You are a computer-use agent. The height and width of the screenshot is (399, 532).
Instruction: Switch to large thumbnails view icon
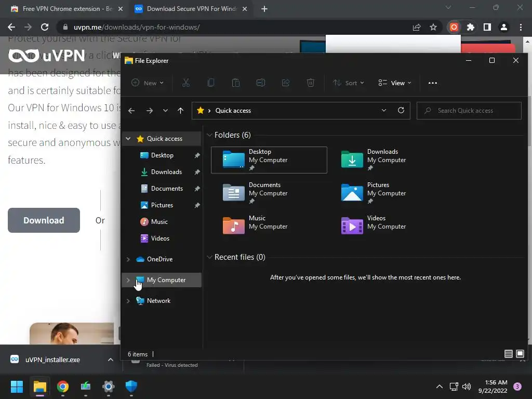pos(520,354)
